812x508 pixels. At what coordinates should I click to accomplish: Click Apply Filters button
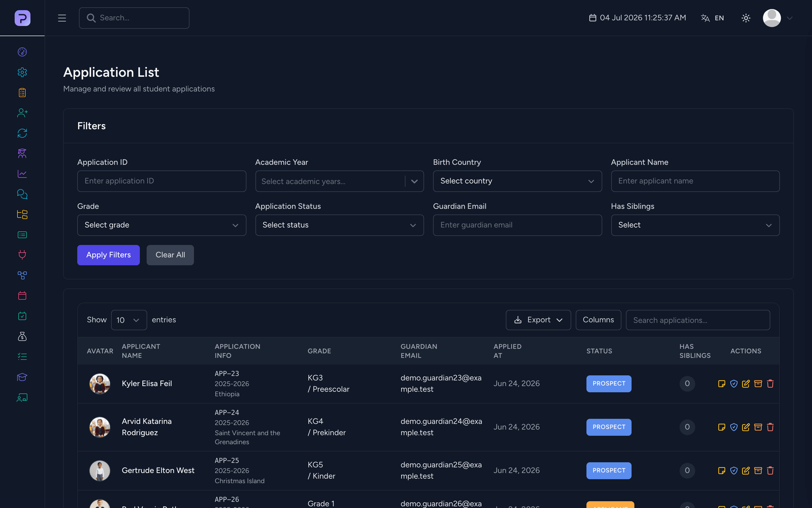click(108, 255)
